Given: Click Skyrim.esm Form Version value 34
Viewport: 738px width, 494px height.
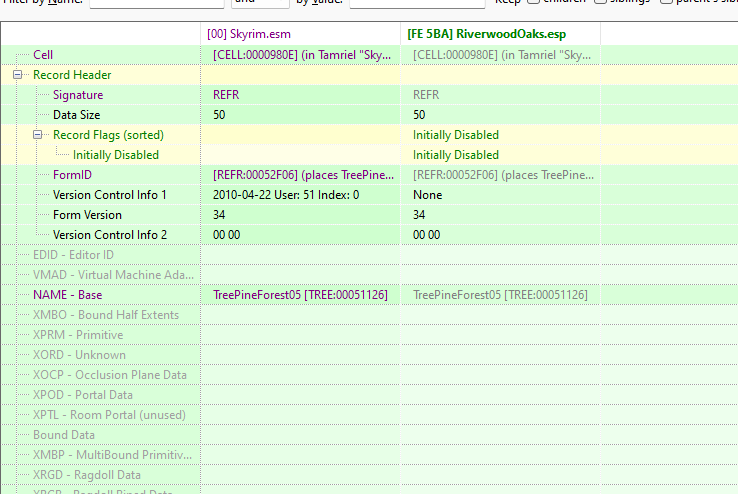Looking at the screenshot, I should [301, 215].
